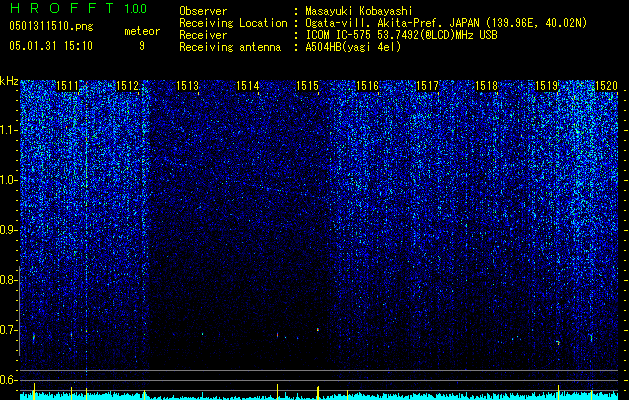Click the 0.9 kHz frequency label
This screenshot has width=629, height=400.
[9, 230]
